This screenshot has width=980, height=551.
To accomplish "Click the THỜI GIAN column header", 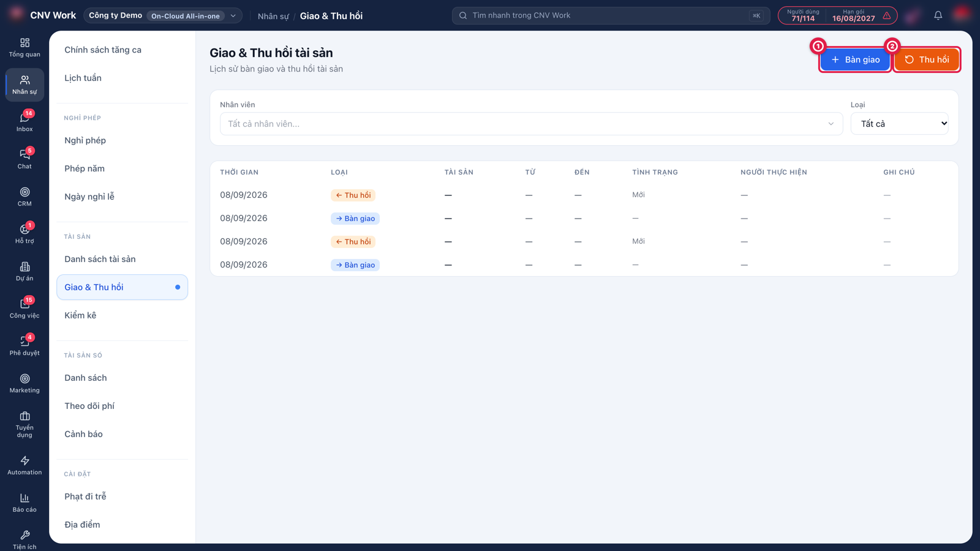I will coord(239,172).
